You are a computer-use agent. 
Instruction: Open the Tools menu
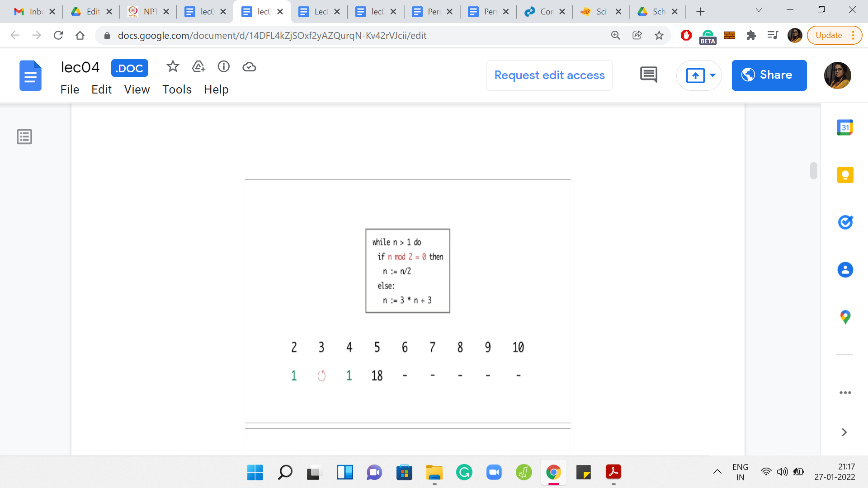[x=177, y=89]
